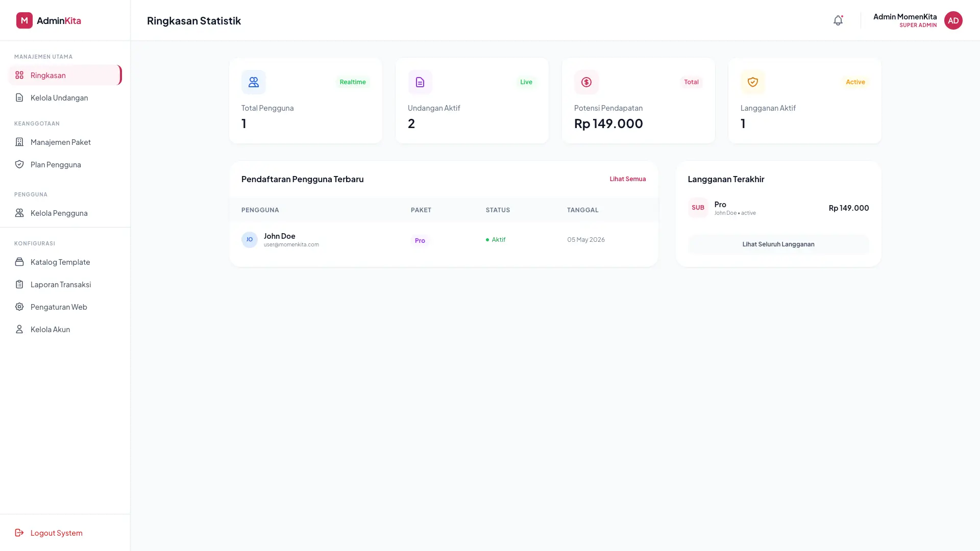Click the Ringkasan grid icon in sidebar

tap(19, 75)
